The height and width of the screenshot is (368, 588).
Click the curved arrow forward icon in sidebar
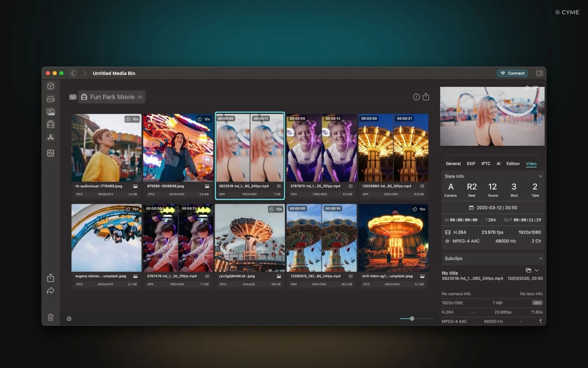point(51,291)
